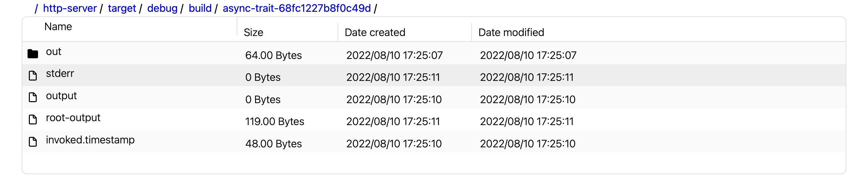Navigate to http-server breadcrumb
Viewport: 868px width, 184px height.
coord(70,8)
